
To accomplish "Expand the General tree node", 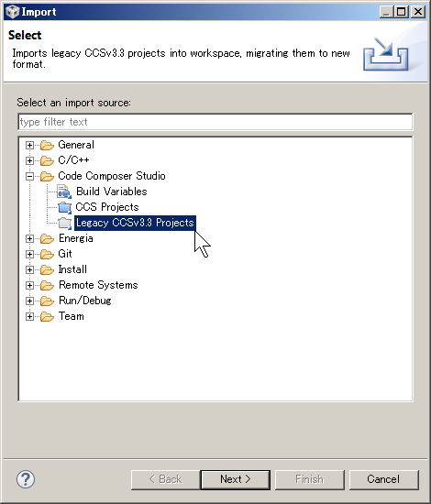I will [x=29, y=146].
